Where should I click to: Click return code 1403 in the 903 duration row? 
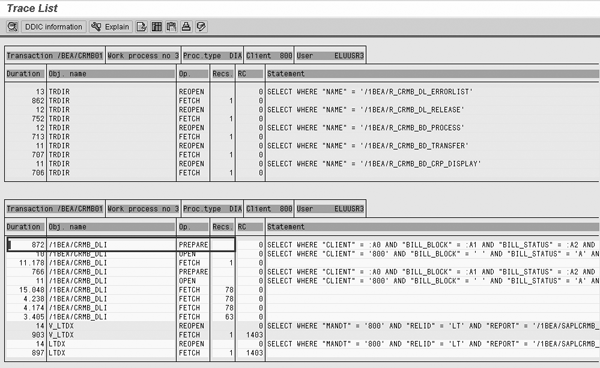coord(254,335)
